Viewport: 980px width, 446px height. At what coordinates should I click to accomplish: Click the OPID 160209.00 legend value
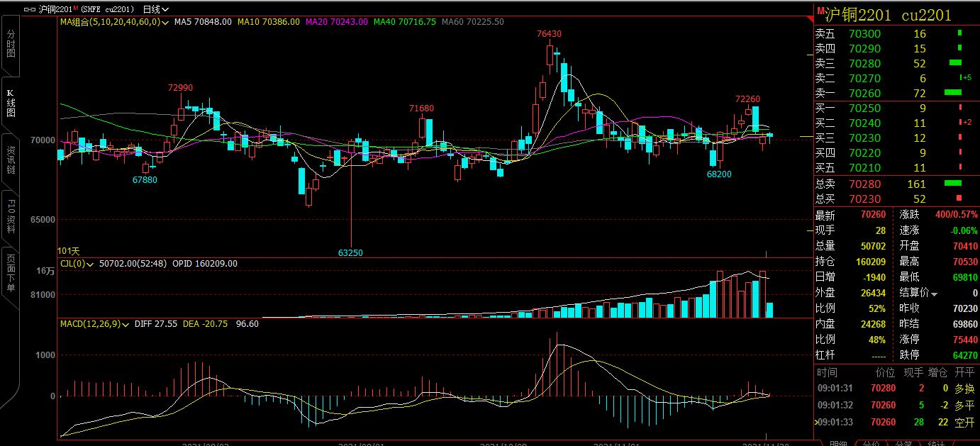tap(205, 263)
